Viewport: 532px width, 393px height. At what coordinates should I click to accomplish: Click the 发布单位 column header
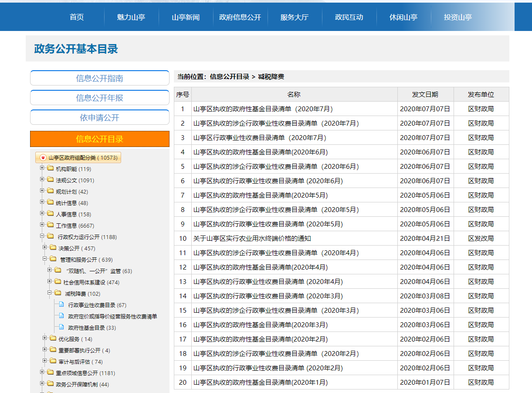click(481, 95)
